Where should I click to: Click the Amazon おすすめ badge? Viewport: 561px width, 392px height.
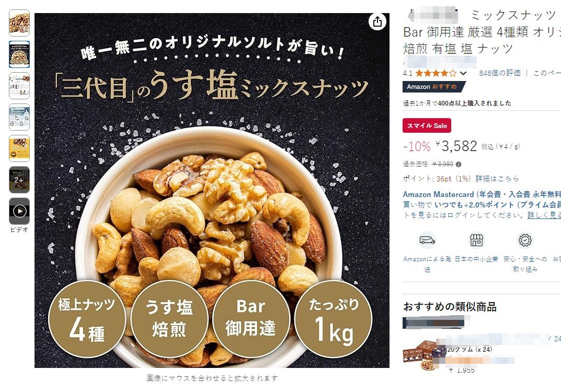(x=433, y=87)
